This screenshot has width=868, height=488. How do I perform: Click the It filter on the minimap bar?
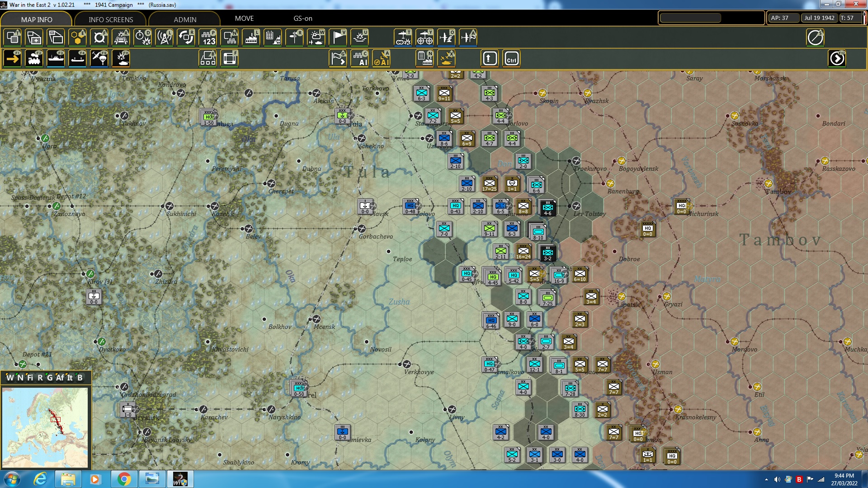point(70,378)
